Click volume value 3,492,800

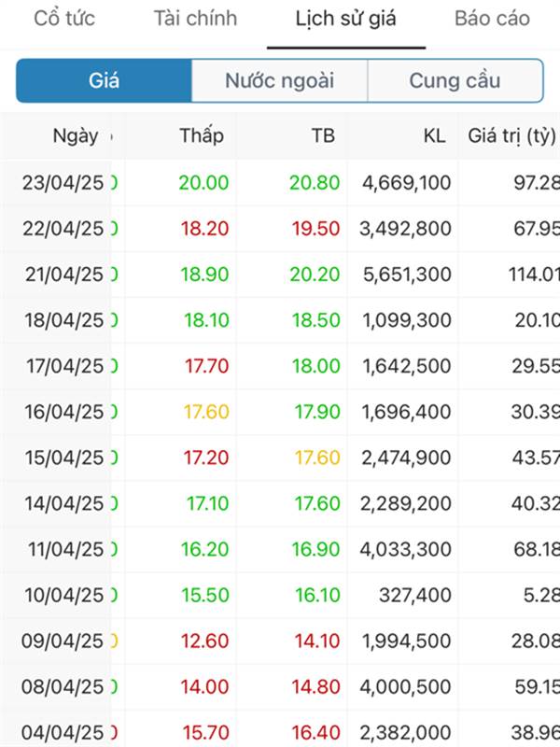click(405, 229)
